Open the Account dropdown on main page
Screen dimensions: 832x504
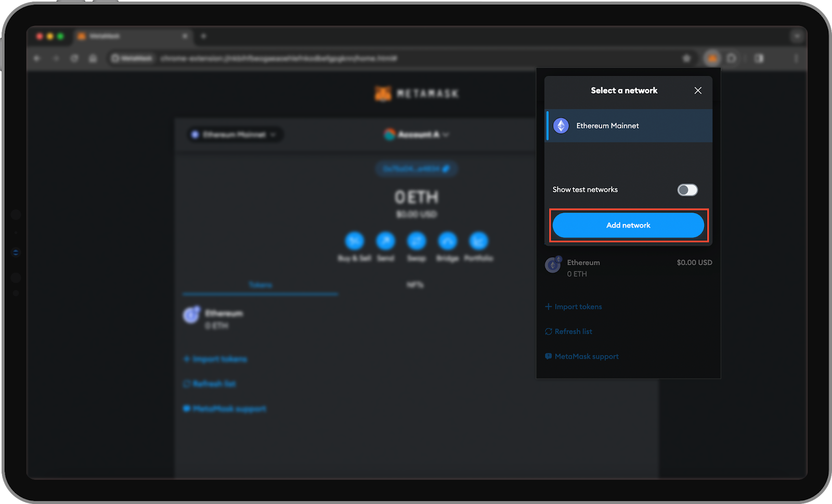tap(417, 135)
